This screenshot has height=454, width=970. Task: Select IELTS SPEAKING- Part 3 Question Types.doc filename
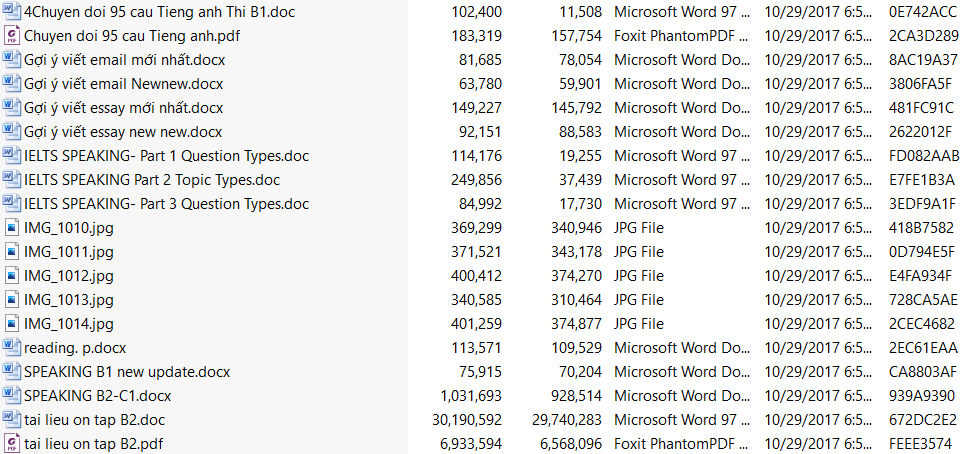coord(166,204)
